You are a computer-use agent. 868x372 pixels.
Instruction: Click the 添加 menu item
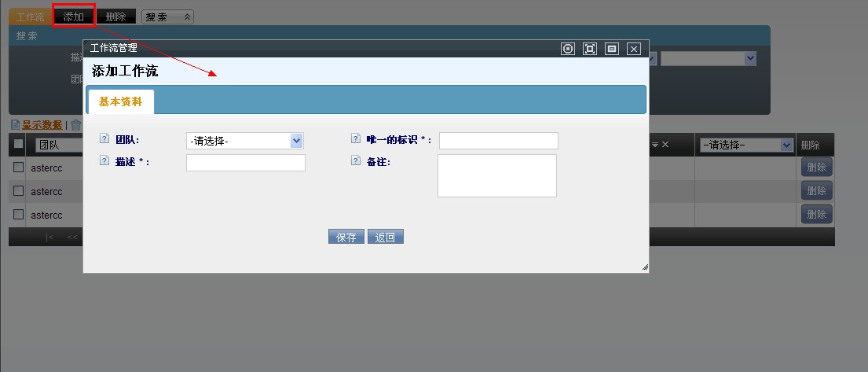click(74, 17)
